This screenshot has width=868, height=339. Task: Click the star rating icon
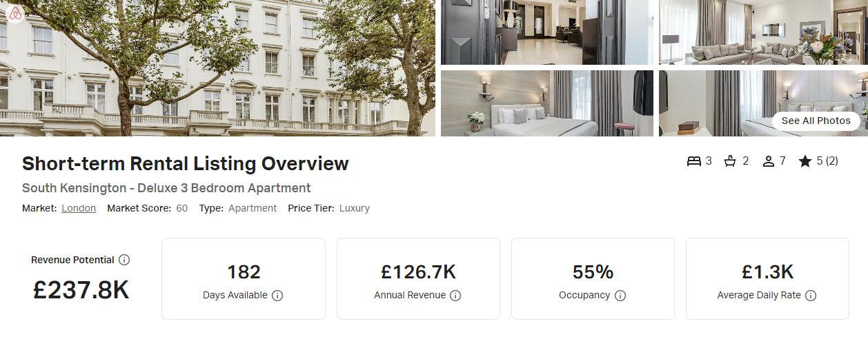(805, 161)
